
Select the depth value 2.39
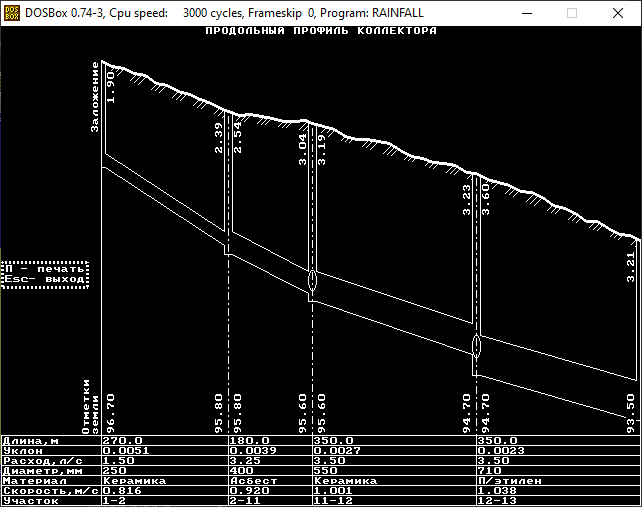(x=219, y=138)
